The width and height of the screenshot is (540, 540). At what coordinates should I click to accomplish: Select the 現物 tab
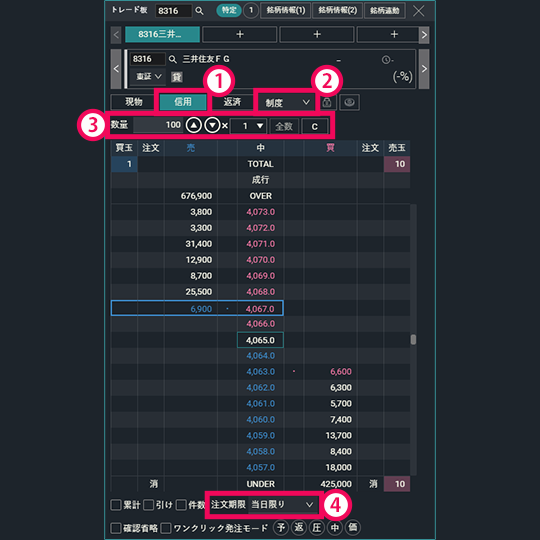click(x=134, y=102)
